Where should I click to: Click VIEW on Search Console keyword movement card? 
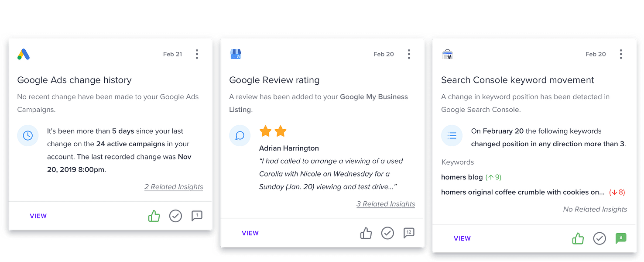(x=462, y=238)
